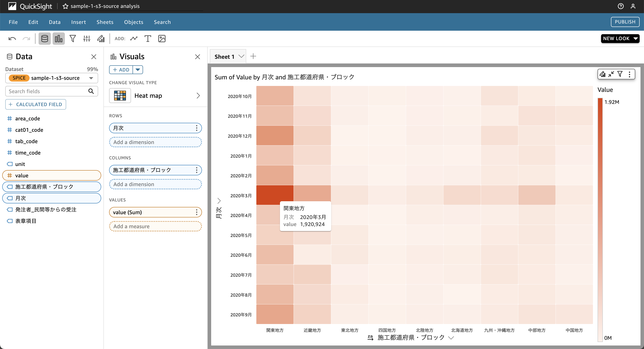Open the visual's filter funnel icon

coord(620,74)
